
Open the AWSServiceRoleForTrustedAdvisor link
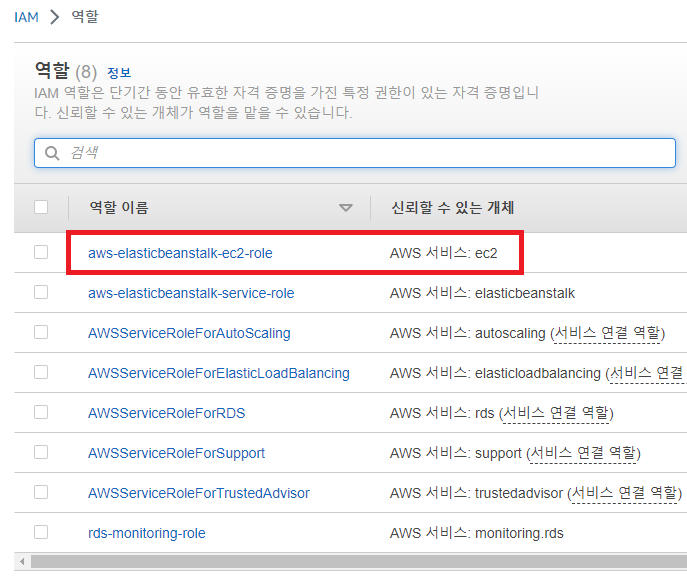click(199, 493)
